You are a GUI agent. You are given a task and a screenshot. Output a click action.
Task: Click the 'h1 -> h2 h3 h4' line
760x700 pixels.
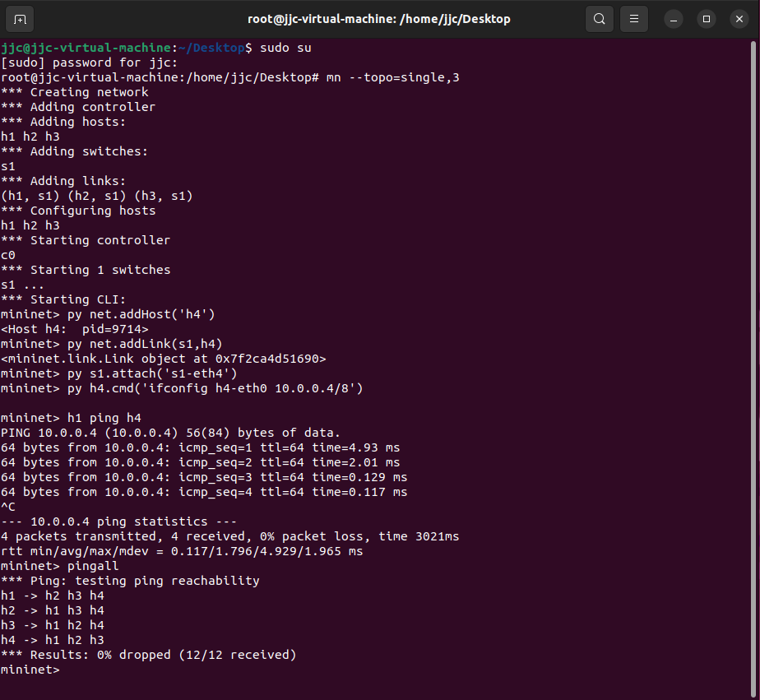point(53,596)
